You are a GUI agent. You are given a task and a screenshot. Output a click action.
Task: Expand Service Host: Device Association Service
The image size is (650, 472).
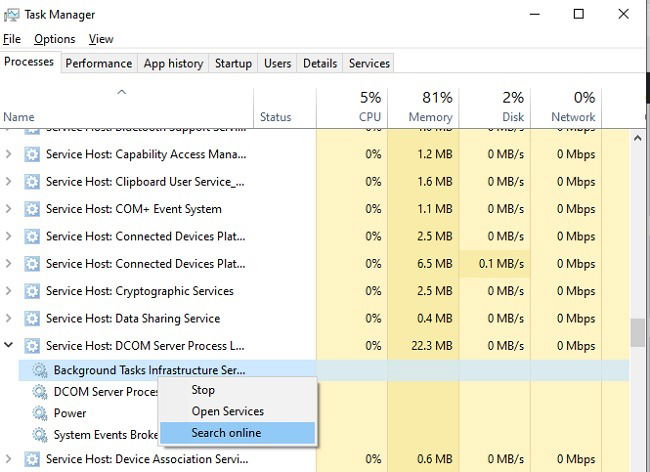pos(8,459)
